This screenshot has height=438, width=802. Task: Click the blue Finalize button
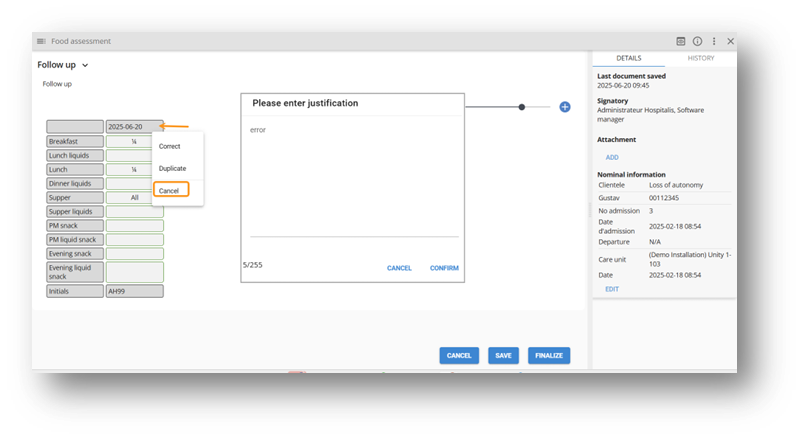click(549, 355)
